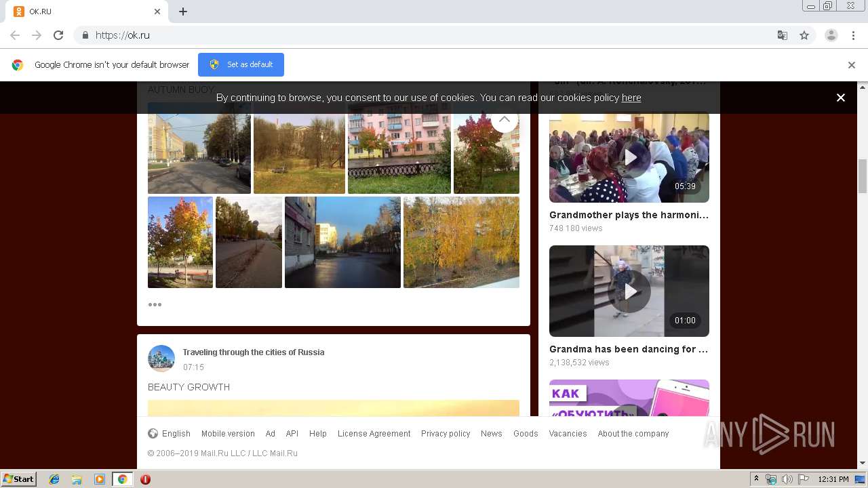
Task: Expand the post with three-dots ellipsis
Action: (x=155, y=304)
